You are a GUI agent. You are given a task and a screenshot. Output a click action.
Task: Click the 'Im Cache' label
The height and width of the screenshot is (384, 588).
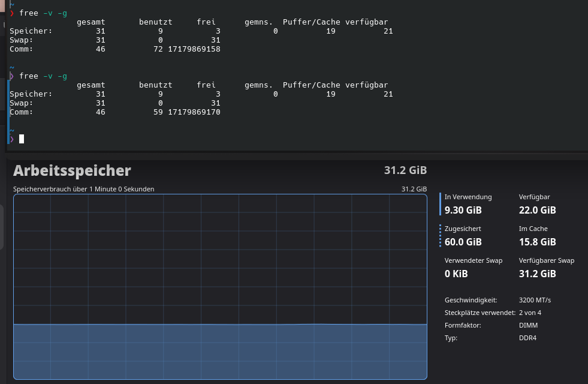(x=533, y=229)
